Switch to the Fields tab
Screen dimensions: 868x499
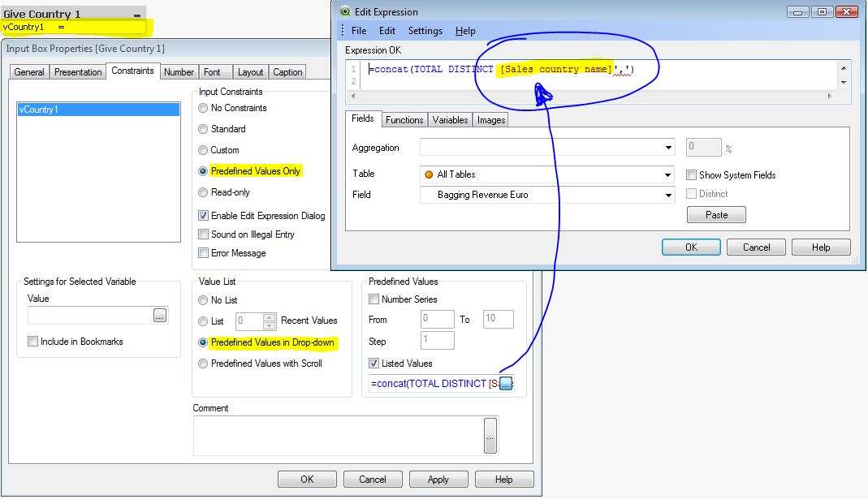click(363, 118)
